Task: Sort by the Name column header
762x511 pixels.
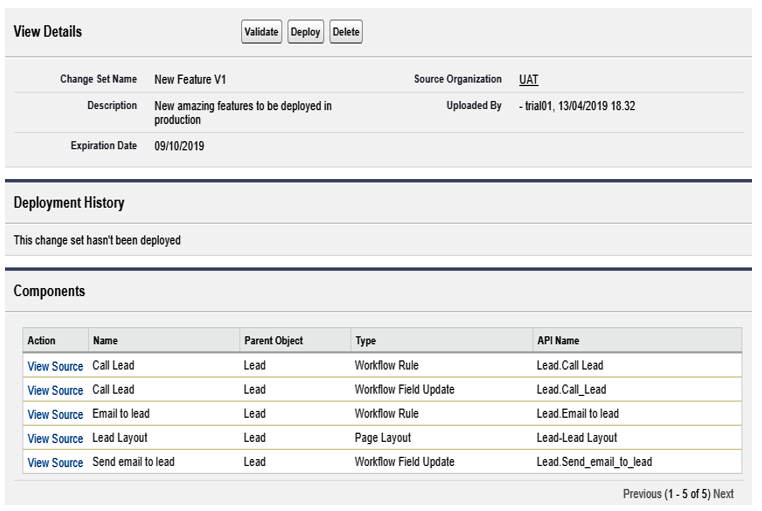Action: 105,341
